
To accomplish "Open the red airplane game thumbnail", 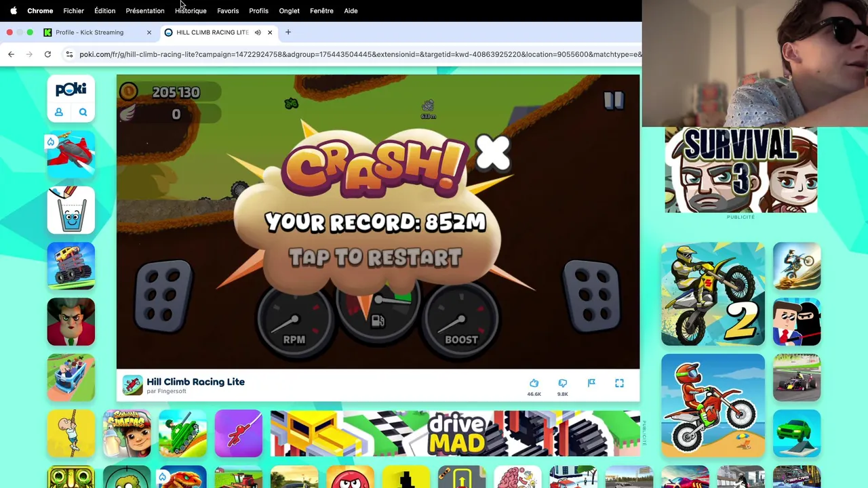I will pyautogui.click(x=71, y=155).
